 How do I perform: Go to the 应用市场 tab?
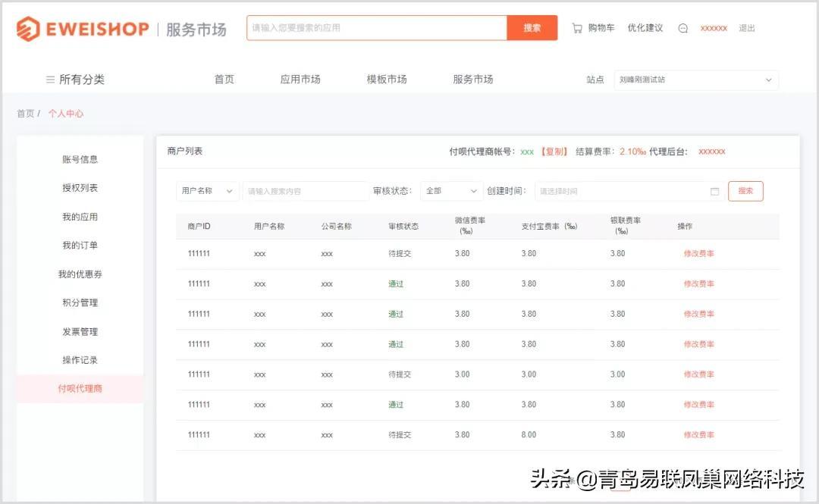coord(300,80)
